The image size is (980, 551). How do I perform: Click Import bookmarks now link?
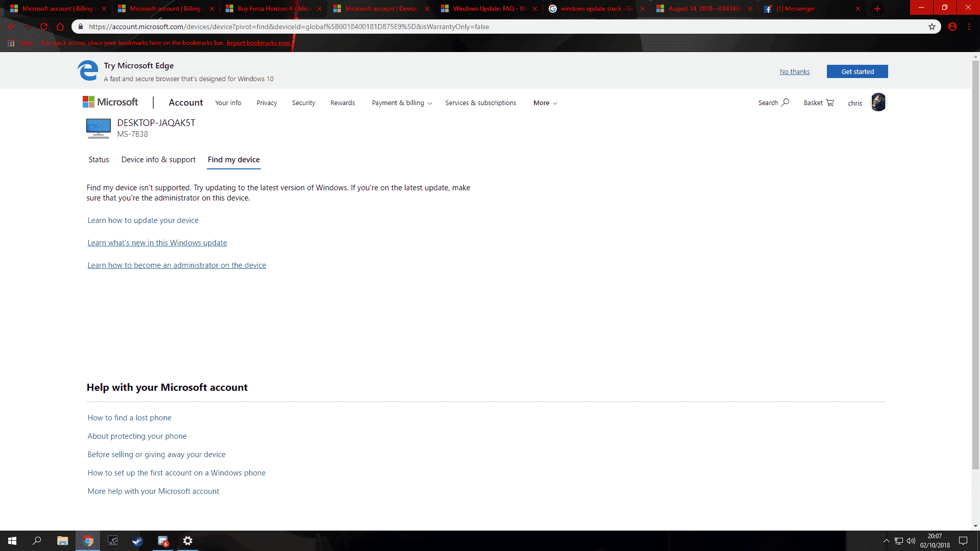[x=258, y=43]
